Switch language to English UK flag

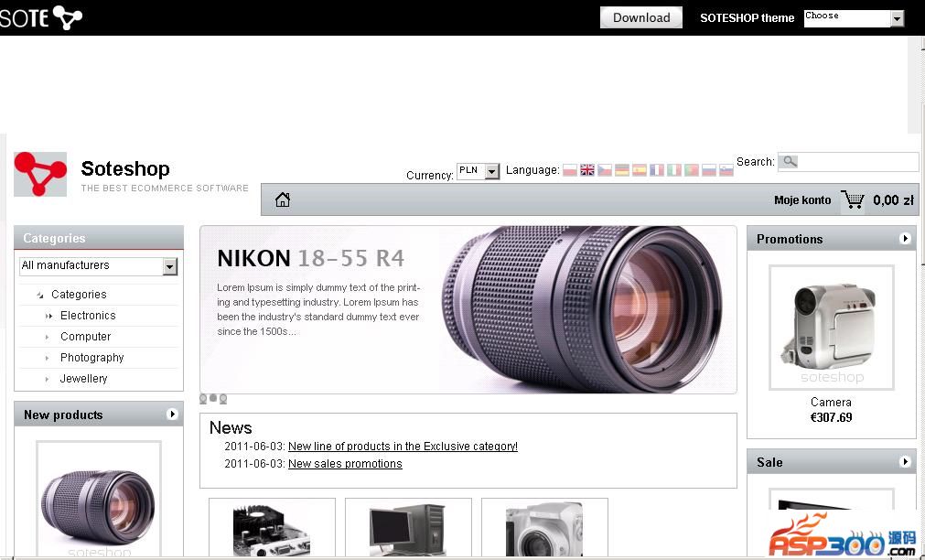click(x=587, y=170)
